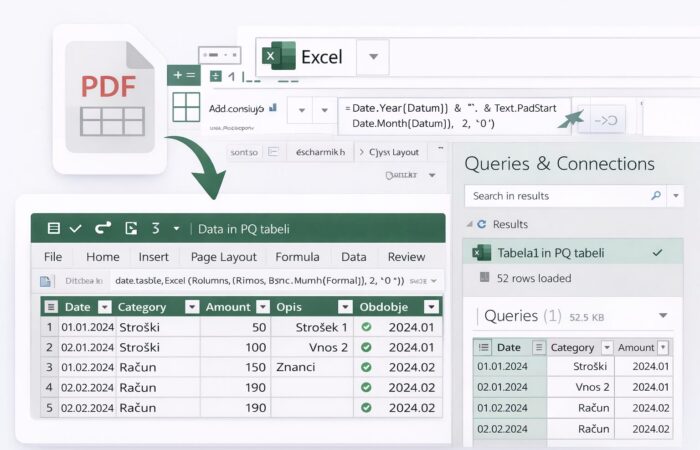The height and width of the screenshot is (450, 700).
Task: Click the small chart icon near Add column
Action: pos(273,108)
